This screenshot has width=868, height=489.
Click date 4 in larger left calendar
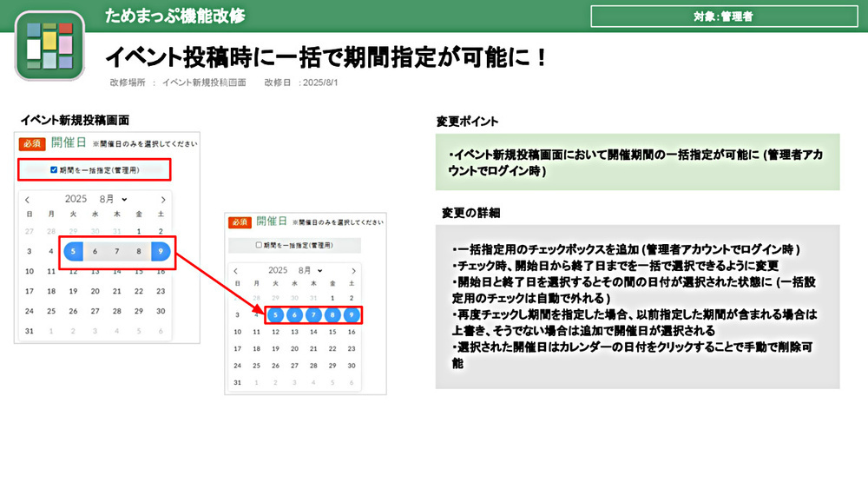pyautogui.click(x=51, y=251)
